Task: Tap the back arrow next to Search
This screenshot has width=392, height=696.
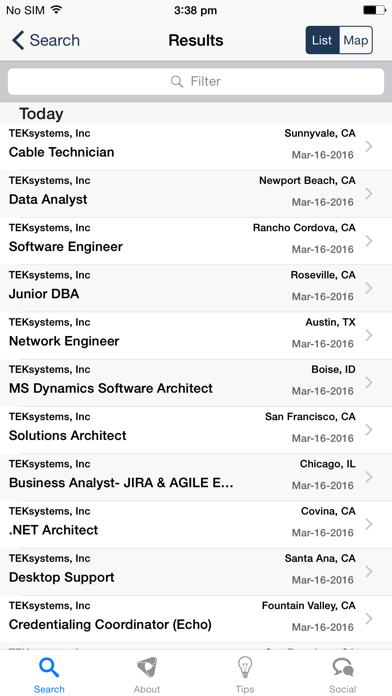Action: (x=18, y=40)
